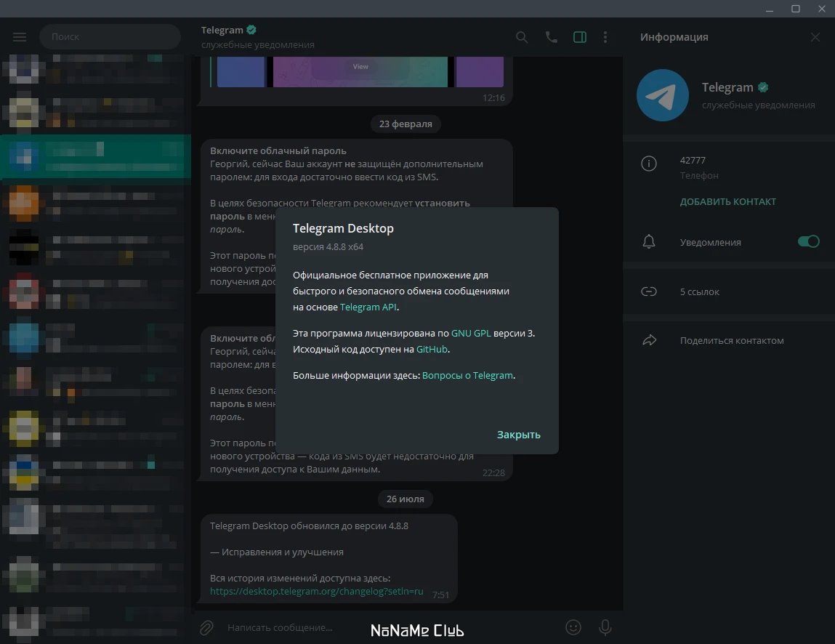Click the 26 июля date badge
Screen dimensions: 835x644
tap(406, 499)
